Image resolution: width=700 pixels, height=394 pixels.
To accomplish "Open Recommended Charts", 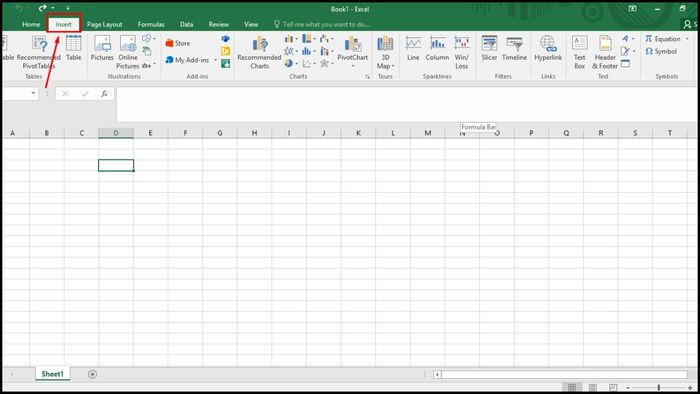I will pos(259,53).
